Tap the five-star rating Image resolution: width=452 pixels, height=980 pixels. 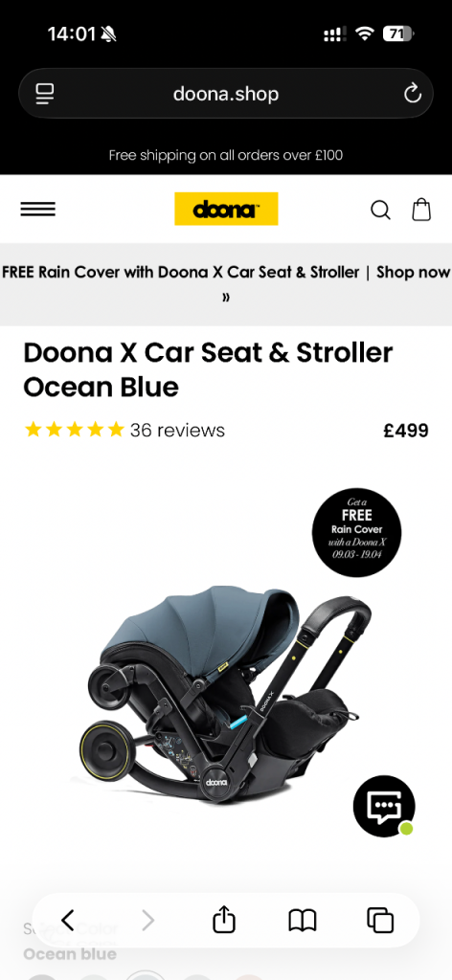tap(74, 430)
